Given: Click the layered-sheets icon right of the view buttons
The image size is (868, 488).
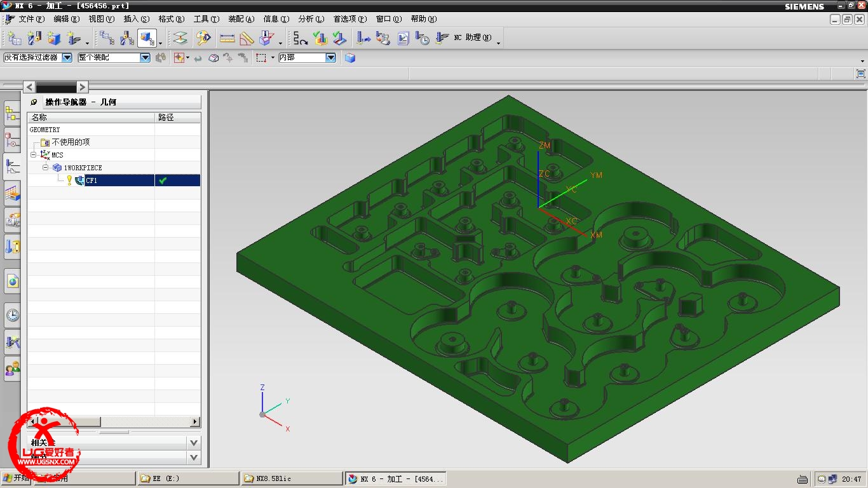Looking at the screenshot, I should coord(180,39).
